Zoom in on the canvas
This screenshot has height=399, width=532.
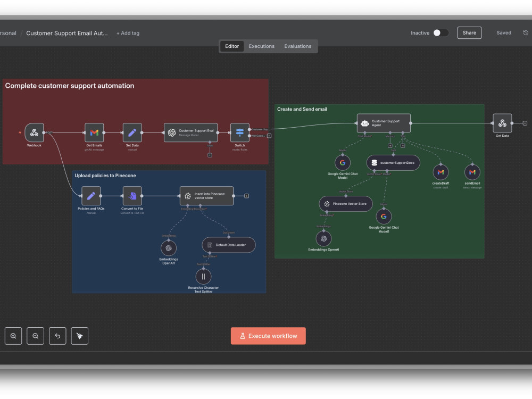(13, 336)
